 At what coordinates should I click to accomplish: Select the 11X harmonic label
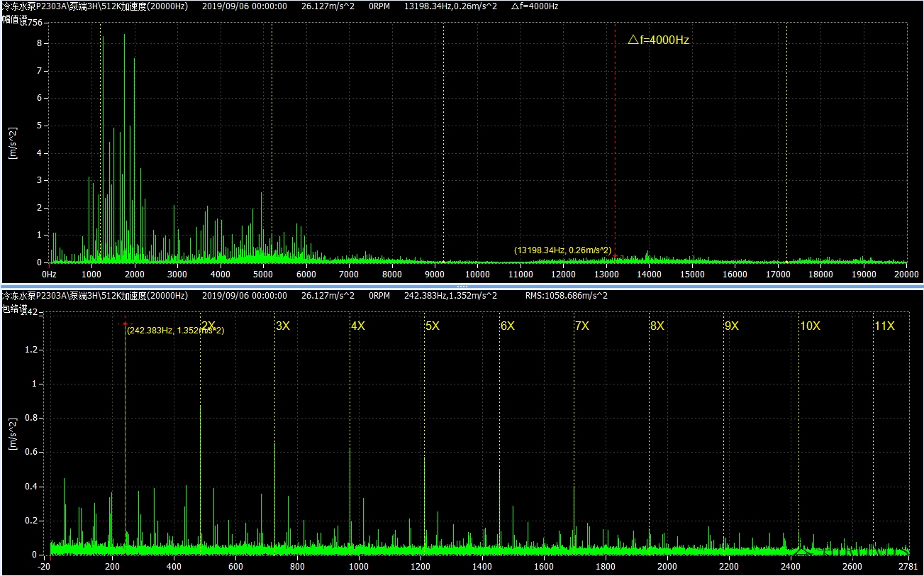point(884,326)
